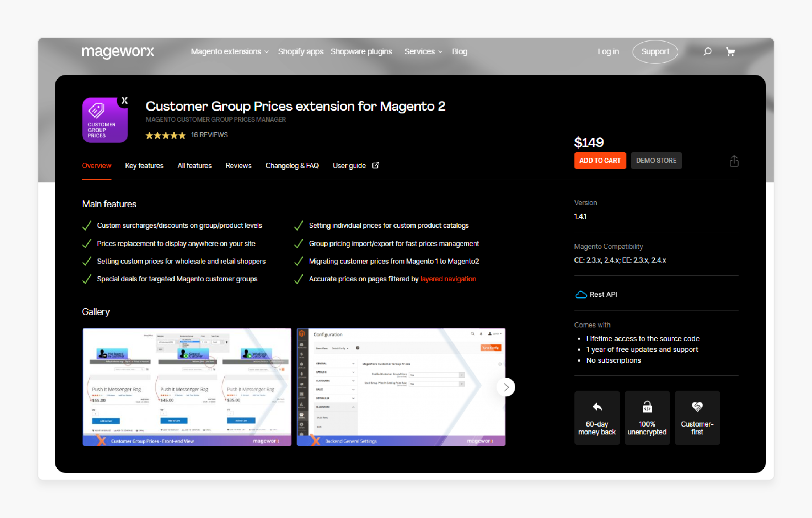The image size is (812, 518).
Task: Select the Overview tab
Action: pyautogui.click(x=97, y=166)
